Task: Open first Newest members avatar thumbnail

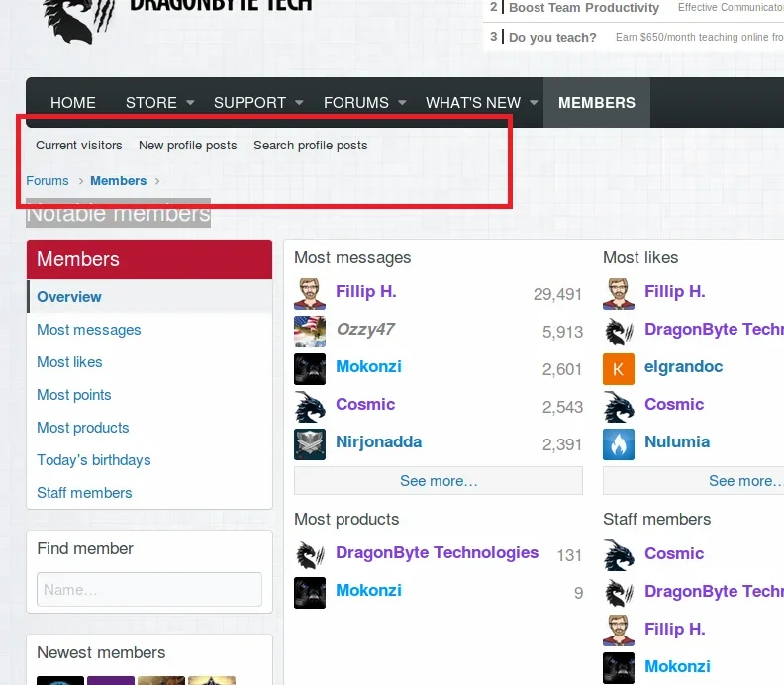Action: pos(60,680)
